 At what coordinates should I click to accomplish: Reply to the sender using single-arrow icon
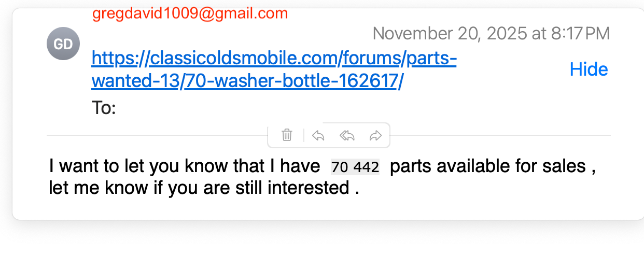tap(318, 135)
